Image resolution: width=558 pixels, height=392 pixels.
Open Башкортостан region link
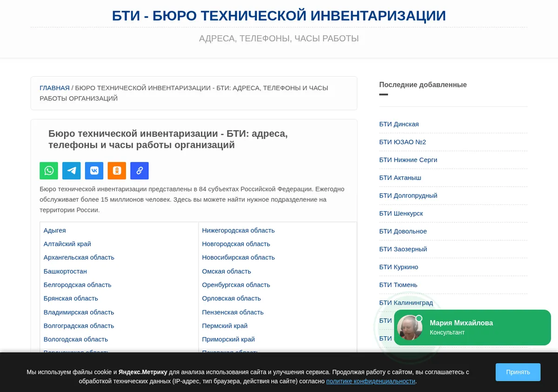click(x=65, y=271)
